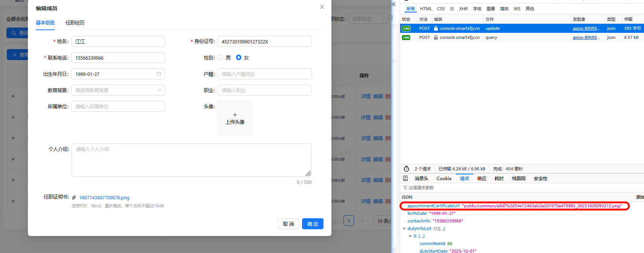Click into the 个人介绍 text area
The width and height of the screenshot is (644, 253).
[192, 160]
